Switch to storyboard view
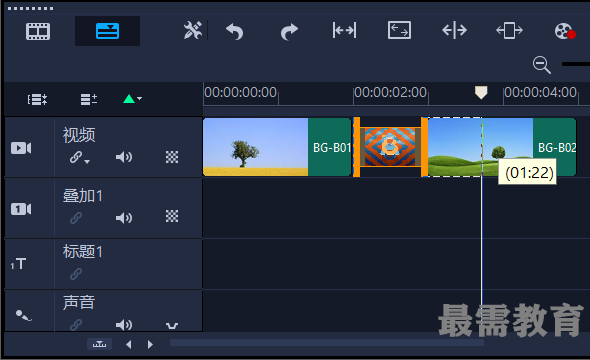Screen dimensions: 590x360 tap(38, 31)
